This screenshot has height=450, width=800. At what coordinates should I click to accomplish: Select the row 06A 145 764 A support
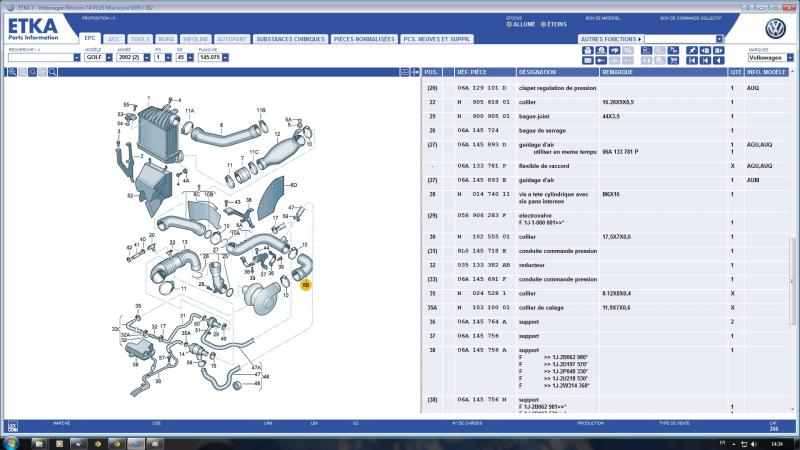pyautogui.click(x=606, y=322)
